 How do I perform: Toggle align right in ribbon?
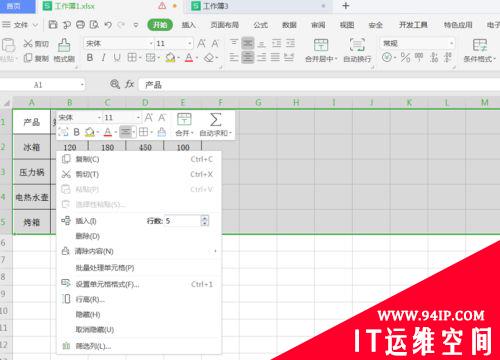[262, 58]
